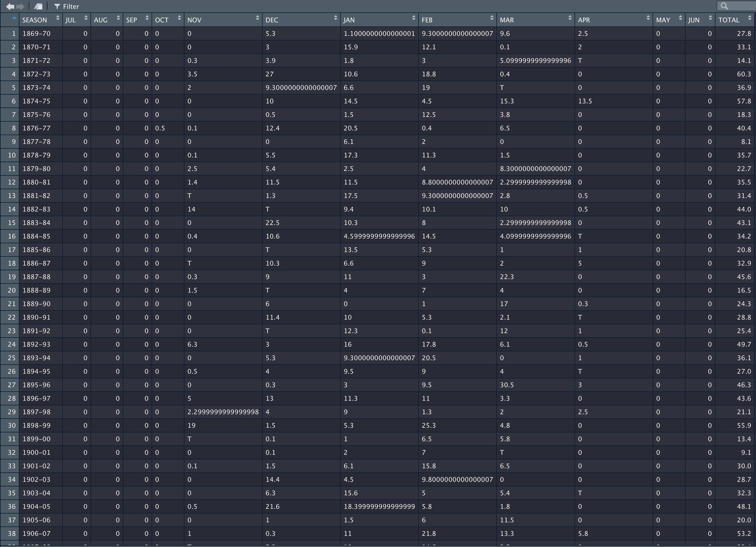This screenshot has height=547, width=756.
Task: Click NOV value 2.2999999999999998
Action: pos(223,412)
